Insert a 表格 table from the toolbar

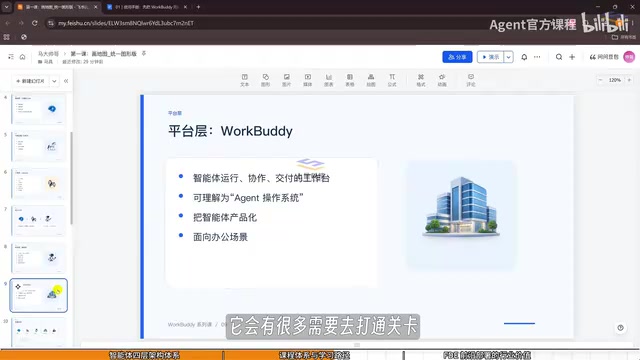350,80
